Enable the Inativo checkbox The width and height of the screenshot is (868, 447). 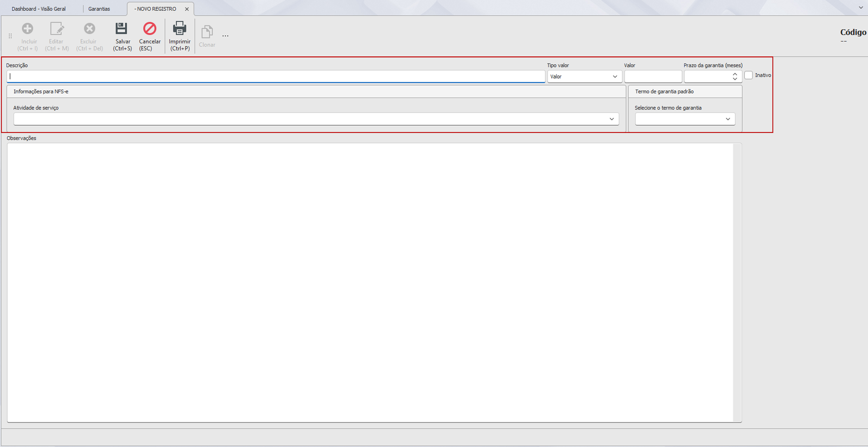click(749, 75)
